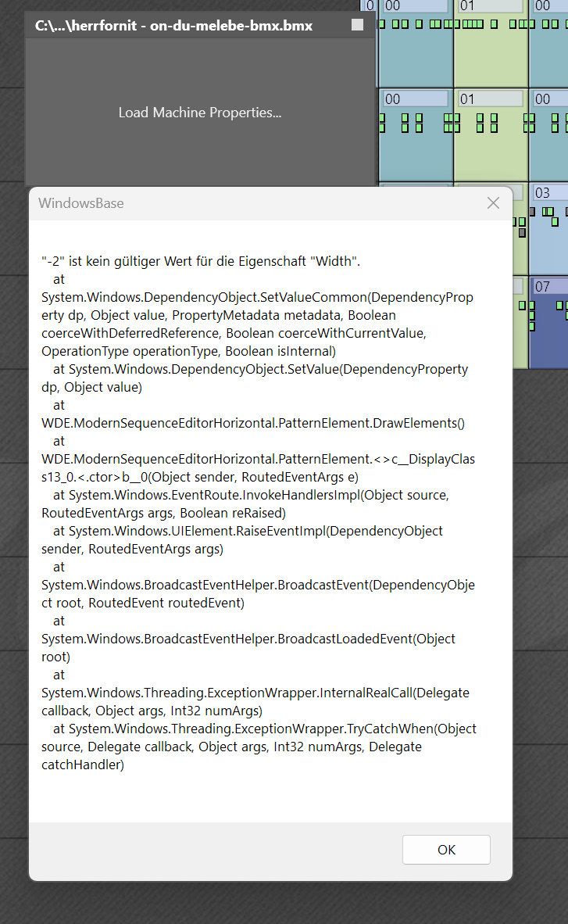This screenshot has height=924, width=568.
Task: Click the white square in loading window title
Action: (357, 25)
